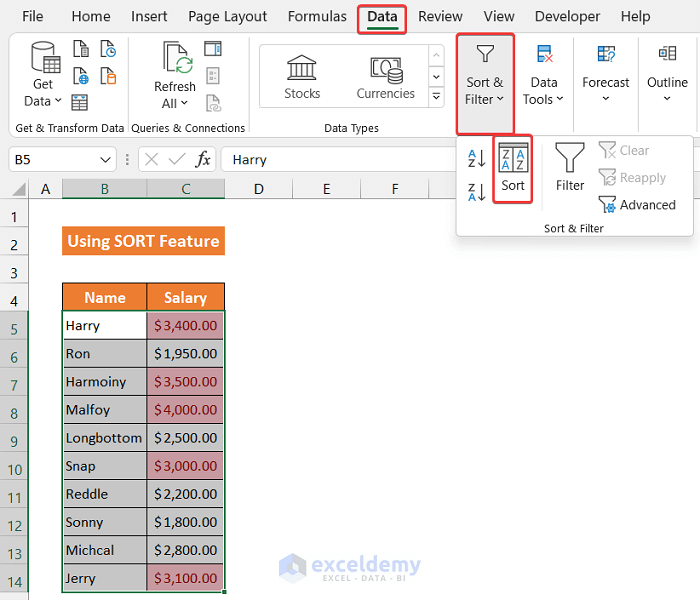Image resolution: width=700 pixels, height=600 pixels.
Task: Switch to the Home tab
Action: (91, 17)
